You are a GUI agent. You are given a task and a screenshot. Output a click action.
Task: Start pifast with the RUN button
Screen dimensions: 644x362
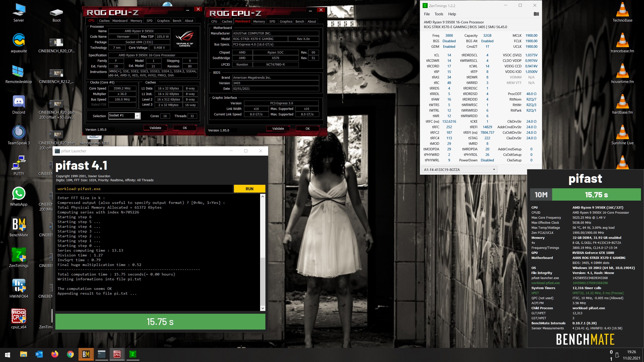(x=249, y=189)
